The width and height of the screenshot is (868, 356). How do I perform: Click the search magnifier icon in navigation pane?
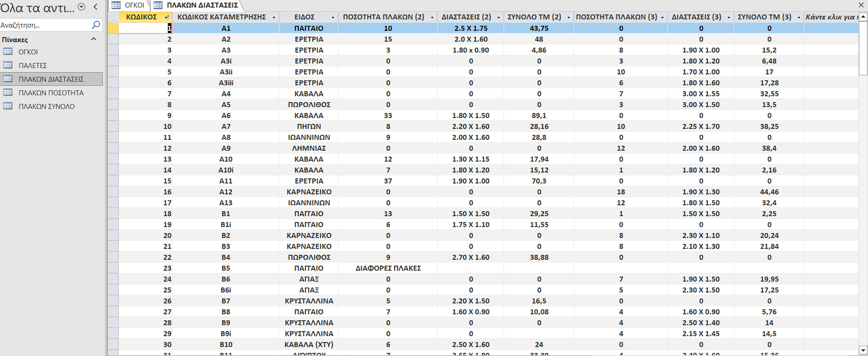tap(96, 25)
